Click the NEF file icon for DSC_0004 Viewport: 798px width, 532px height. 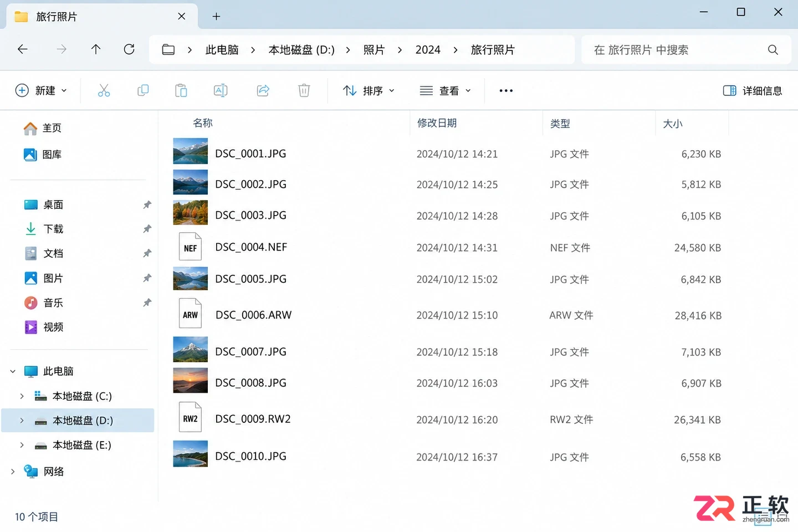(190, 247)
